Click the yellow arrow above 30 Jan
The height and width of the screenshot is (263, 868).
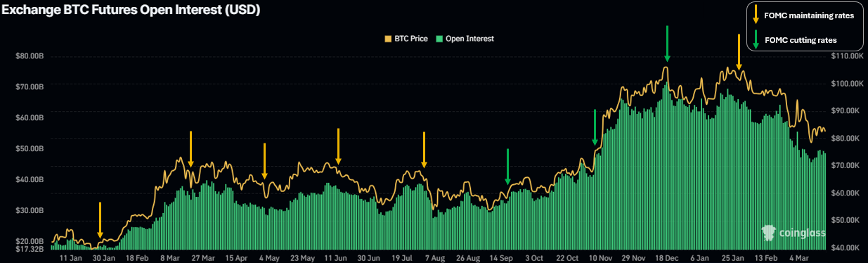tap(100, 220)
